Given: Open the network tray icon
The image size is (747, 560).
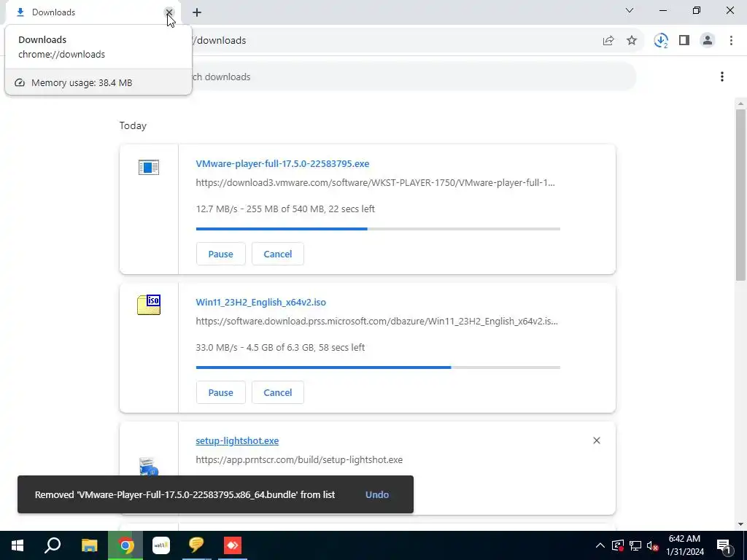Looking at the screenshot, I should click(x=635, y=545).
